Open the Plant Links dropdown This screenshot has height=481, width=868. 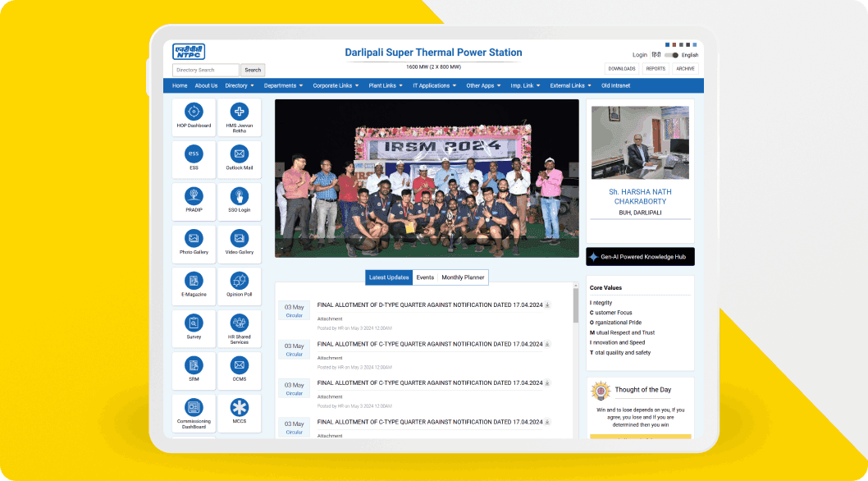coord(384,85)
